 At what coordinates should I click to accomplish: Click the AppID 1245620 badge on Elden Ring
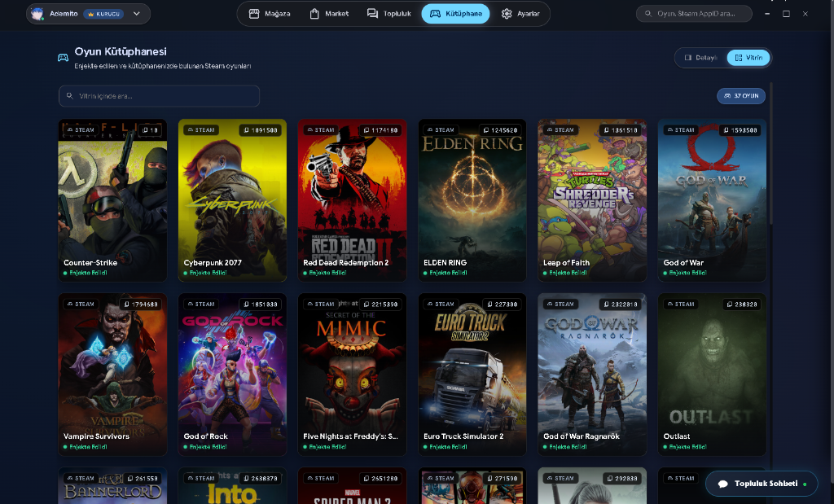click(500, 129)
